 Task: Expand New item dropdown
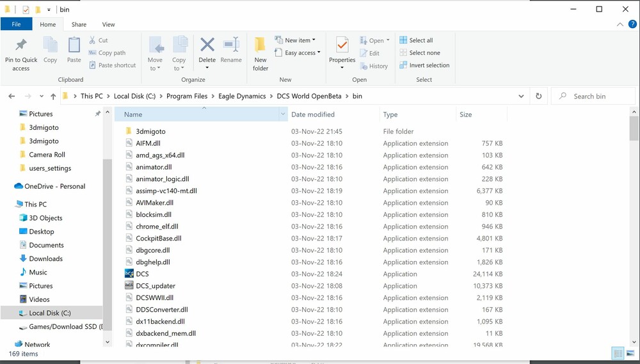coord(314,40)
